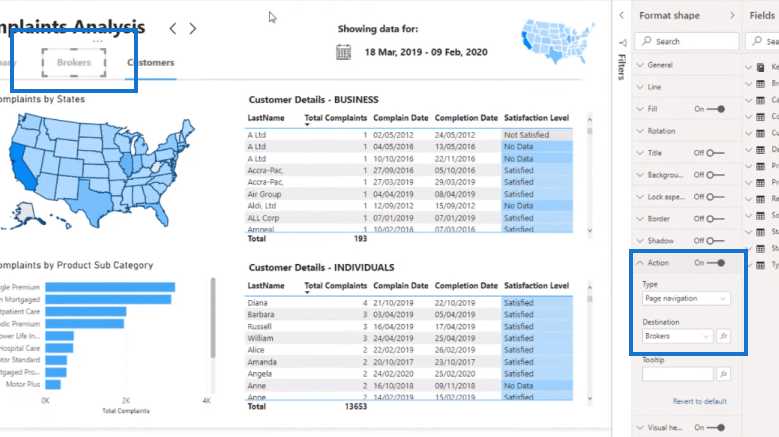Click the small USA map thumbnail
Screen dimensions: 779x437
[x=557, y=41]
